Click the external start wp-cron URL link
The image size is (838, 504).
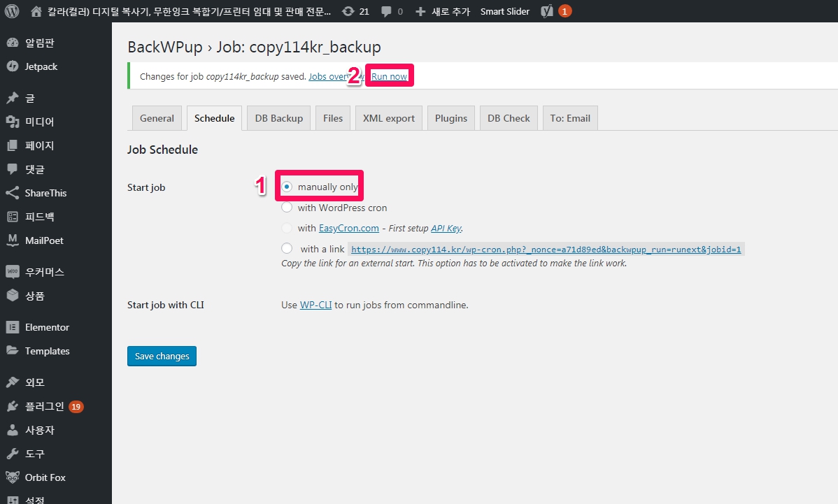tap(546, 250)
